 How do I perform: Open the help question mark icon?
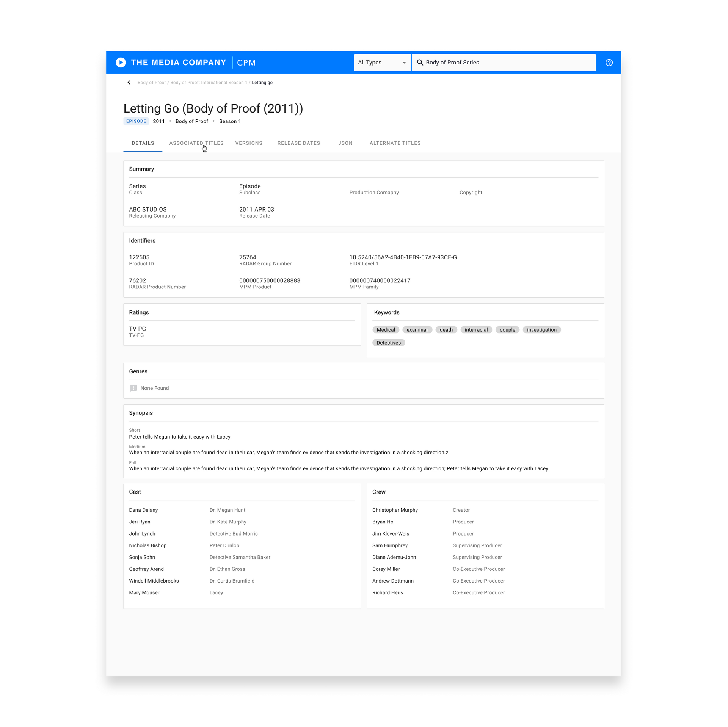pos(609,63)
